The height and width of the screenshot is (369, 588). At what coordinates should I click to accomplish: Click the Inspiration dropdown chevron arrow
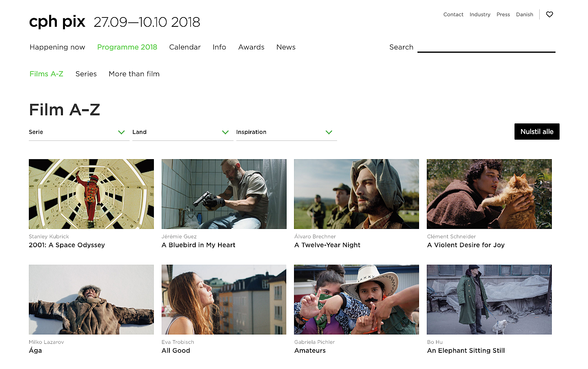(x=329, y=132)
